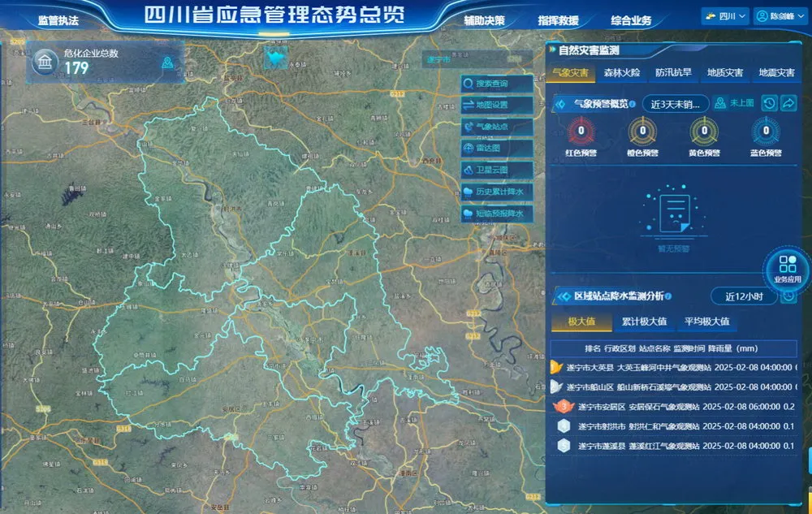Open the 指挥救援 menu
This screenshot has height=514, width=812.
[x=559, y=20]
